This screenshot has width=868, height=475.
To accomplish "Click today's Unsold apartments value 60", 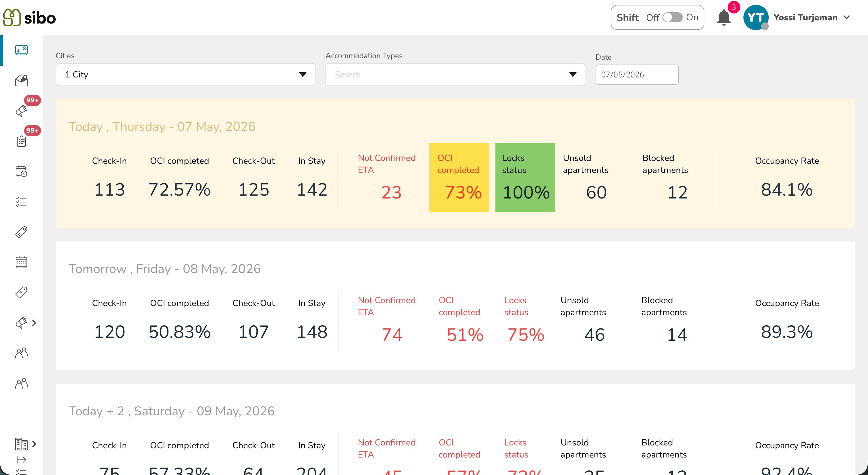I will pyautogui.click(x=596, y=192).
